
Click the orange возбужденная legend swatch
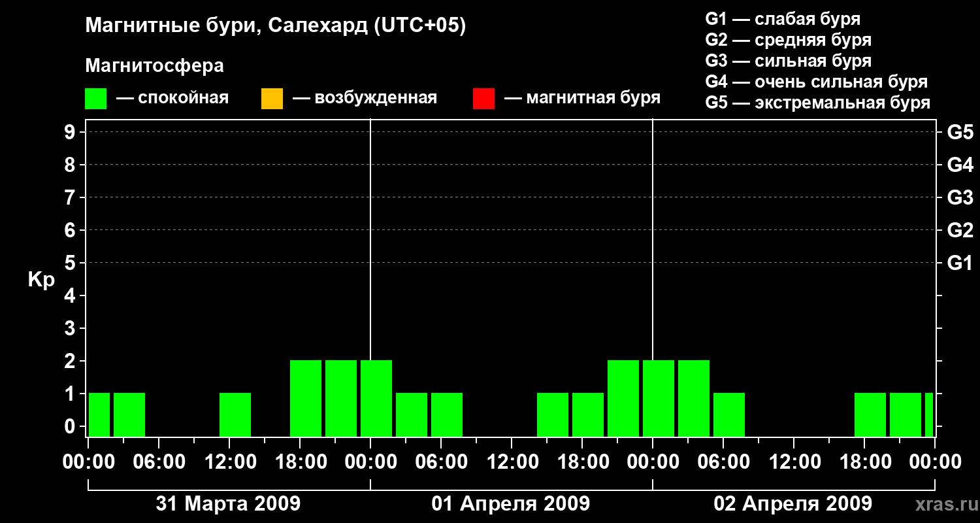click(272, 99)
